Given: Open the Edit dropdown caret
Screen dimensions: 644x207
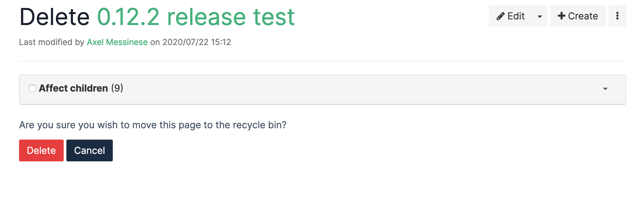Looking at the screenshot, I should (540, 16).
